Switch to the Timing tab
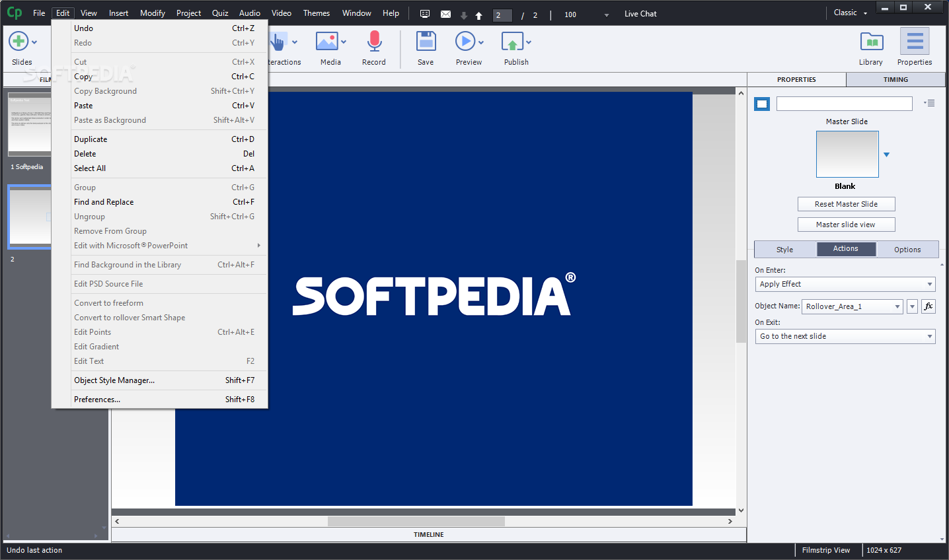Viewport: 949px width, 560px height. coord(895,79)
